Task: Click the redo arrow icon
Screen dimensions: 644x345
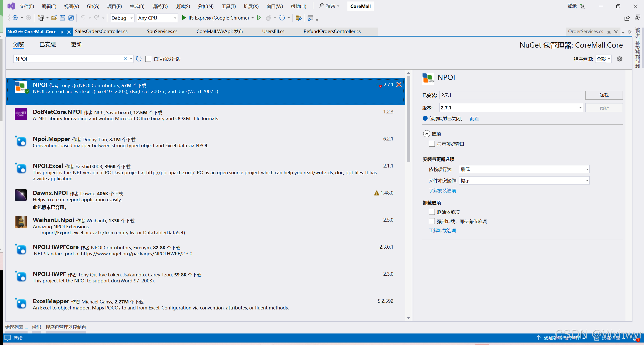Action: (x=96, y=18)
